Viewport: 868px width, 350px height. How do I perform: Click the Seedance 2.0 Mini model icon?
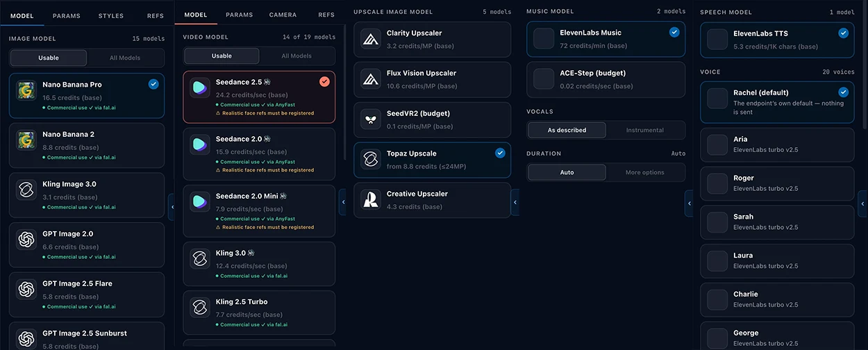click(200, 202)
